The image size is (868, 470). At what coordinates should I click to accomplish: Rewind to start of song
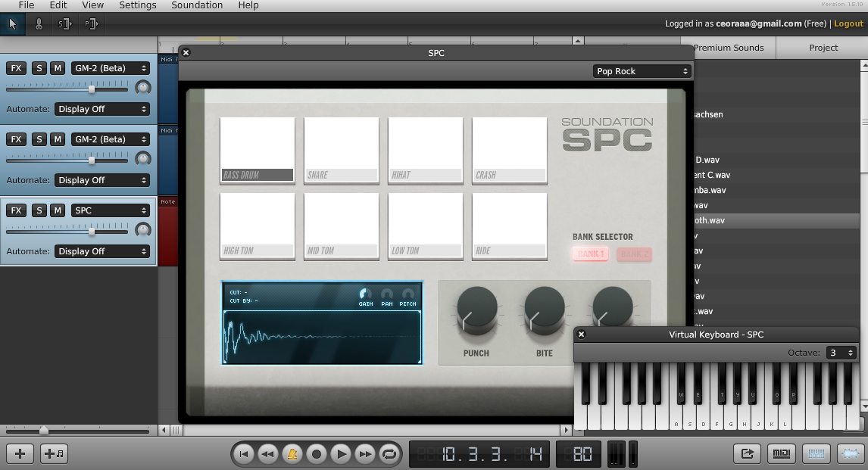click(x=243, y=455)
